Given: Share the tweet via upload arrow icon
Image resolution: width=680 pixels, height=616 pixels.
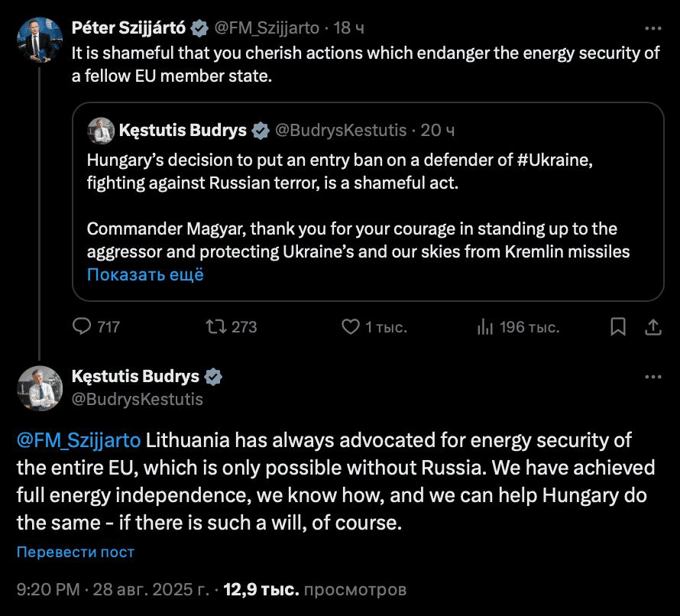Looking at the screenshot, I should coord(652,326).
